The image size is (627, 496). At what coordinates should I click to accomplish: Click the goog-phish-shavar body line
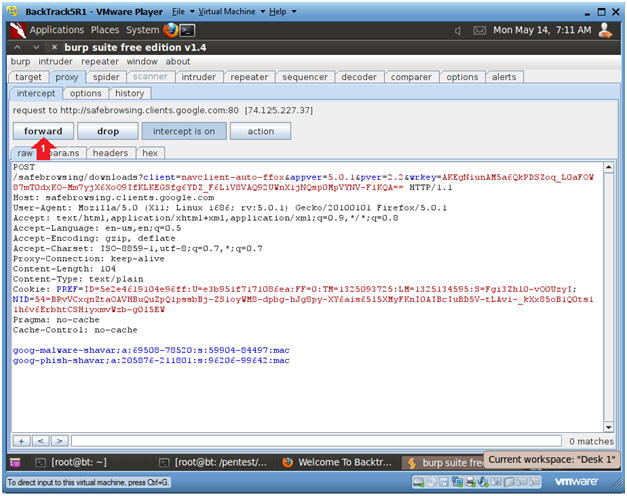coord(151,361)
